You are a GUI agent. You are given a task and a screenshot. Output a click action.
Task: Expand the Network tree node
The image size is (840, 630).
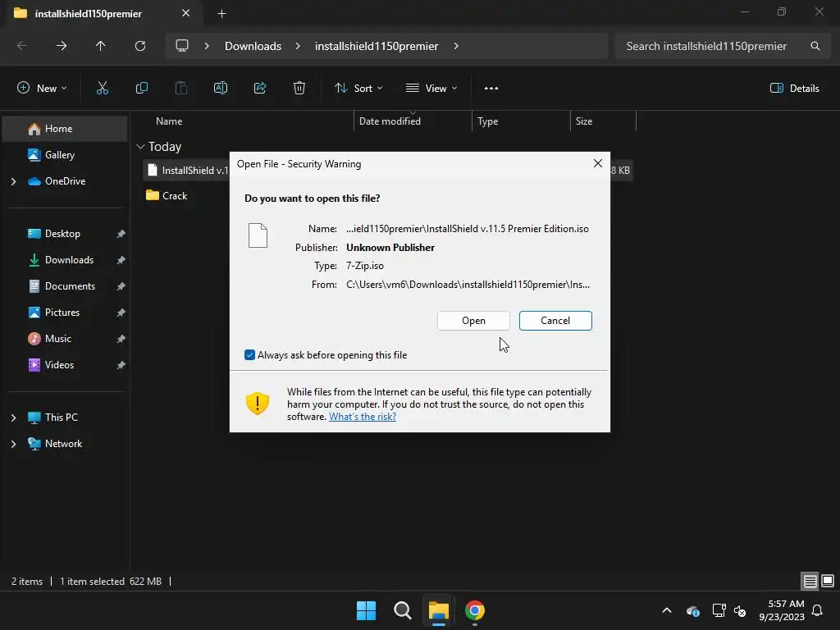13,444
